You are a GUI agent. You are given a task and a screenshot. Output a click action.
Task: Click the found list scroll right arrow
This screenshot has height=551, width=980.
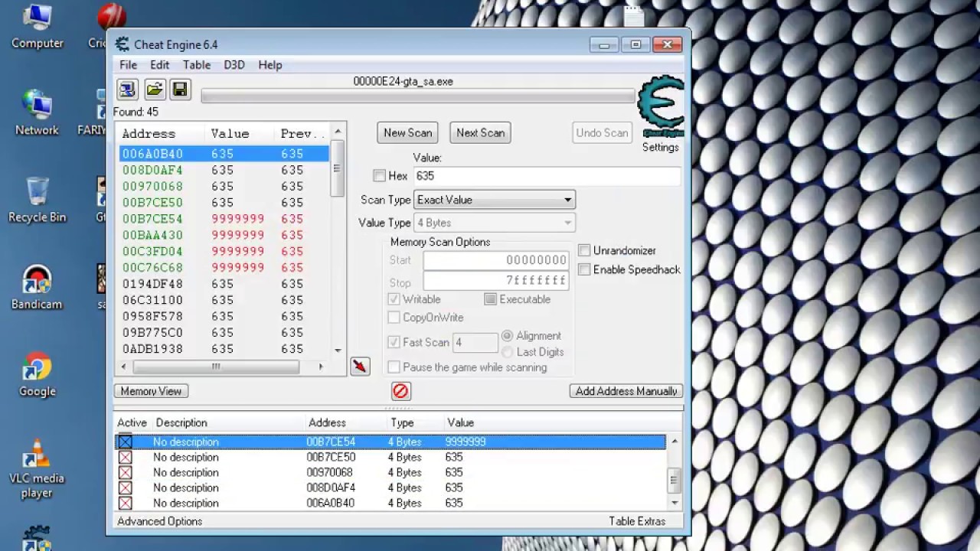click(x=321, y=367)
